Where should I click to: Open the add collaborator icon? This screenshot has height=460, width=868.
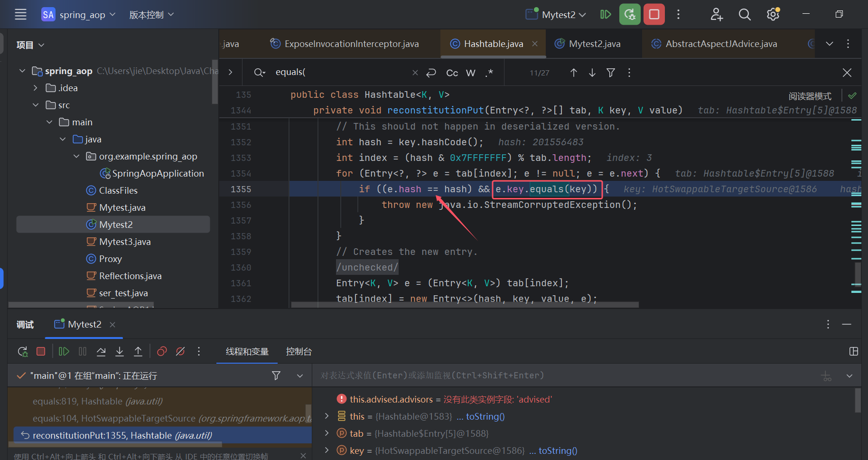(x=717, y=15)
